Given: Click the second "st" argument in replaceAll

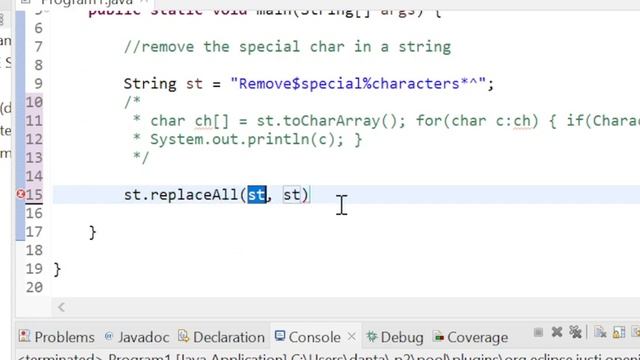Looking at the screenshot, I should point(291,195).
